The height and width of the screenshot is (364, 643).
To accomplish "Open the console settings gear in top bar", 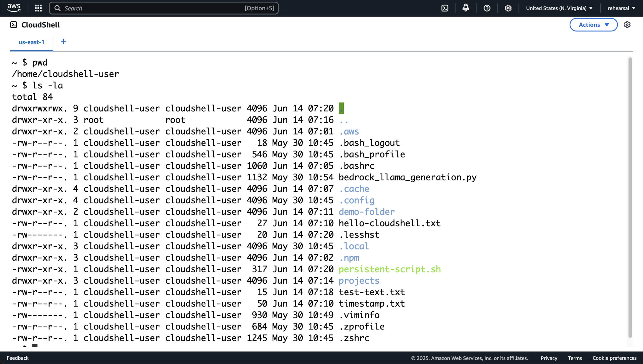I will tap(508, 8).
